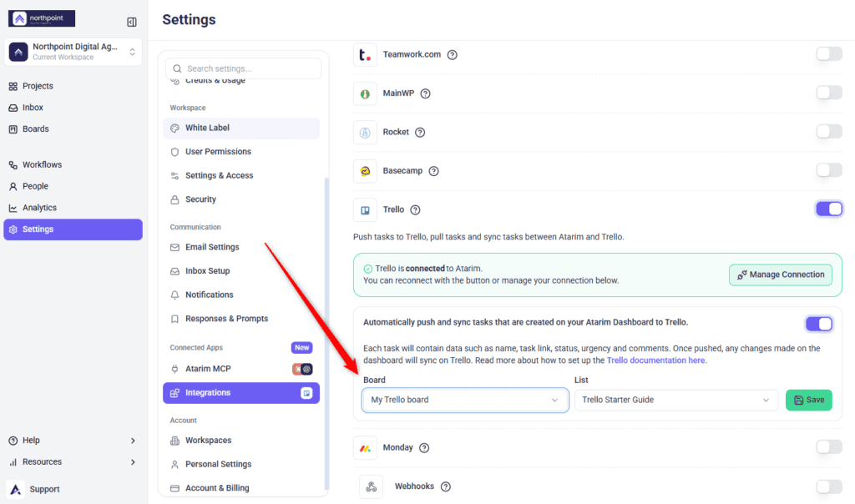Click the workspace avatar icon
The height and width of the screenshot is (504, 855).
pos(18,52)
